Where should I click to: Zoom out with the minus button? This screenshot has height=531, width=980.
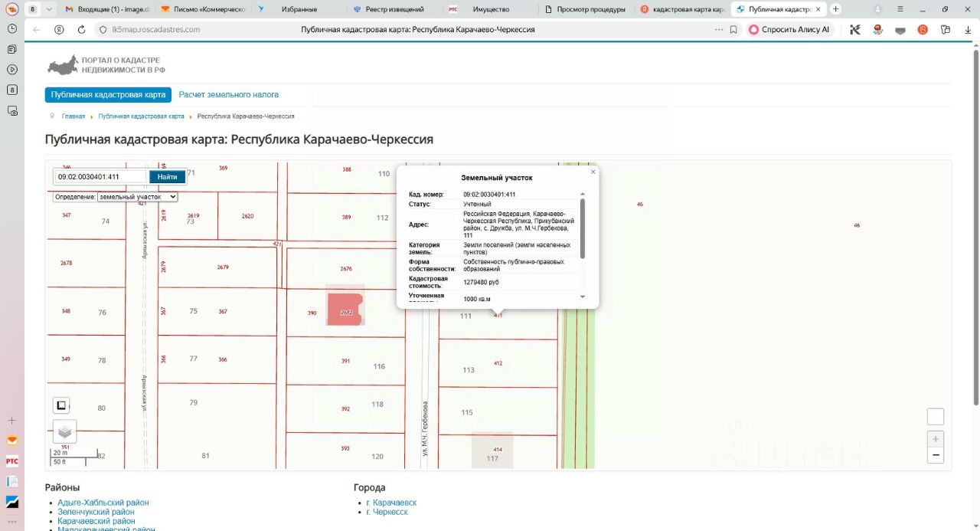935,455
